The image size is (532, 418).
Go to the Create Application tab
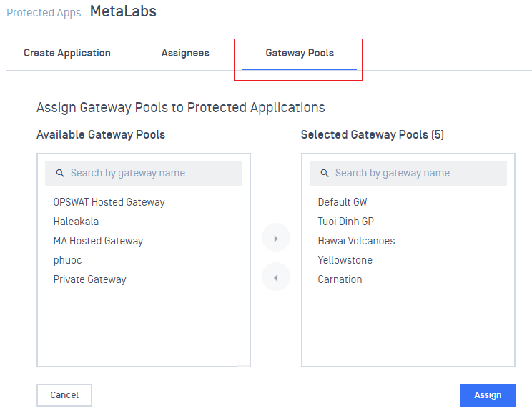point(67,53)
